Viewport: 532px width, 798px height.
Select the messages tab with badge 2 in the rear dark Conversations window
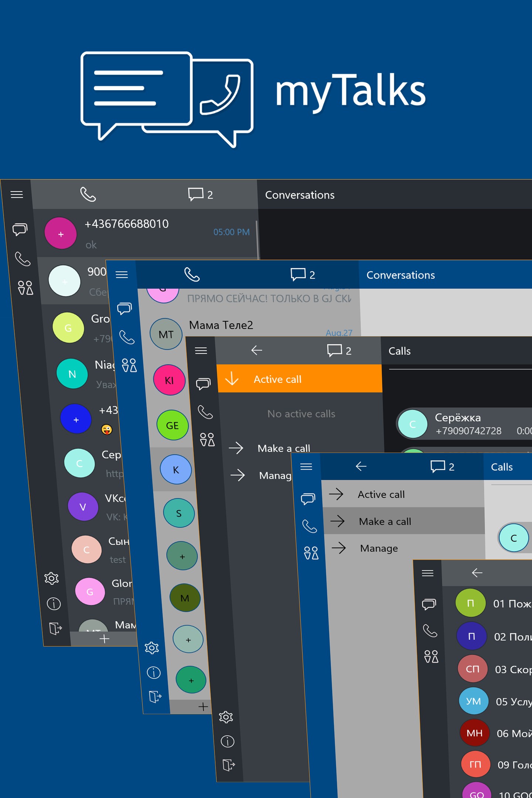click(x=201, y=194)
